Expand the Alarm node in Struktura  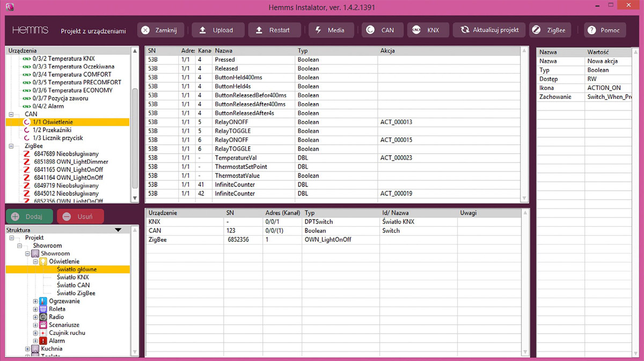pyautogui.click(x=35, y=341)
